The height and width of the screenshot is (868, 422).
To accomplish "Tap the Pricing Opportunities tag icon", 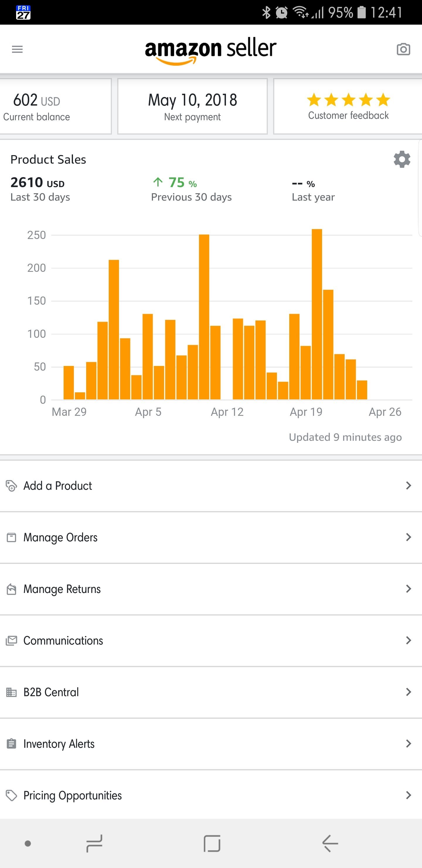I will coord(11,796).
